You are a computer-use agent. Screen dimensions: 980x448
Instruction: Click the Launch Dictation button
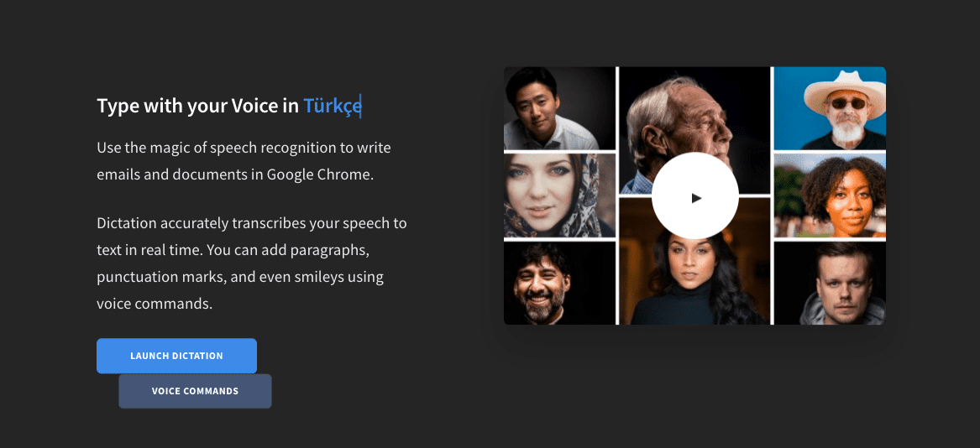pos(176,356)
